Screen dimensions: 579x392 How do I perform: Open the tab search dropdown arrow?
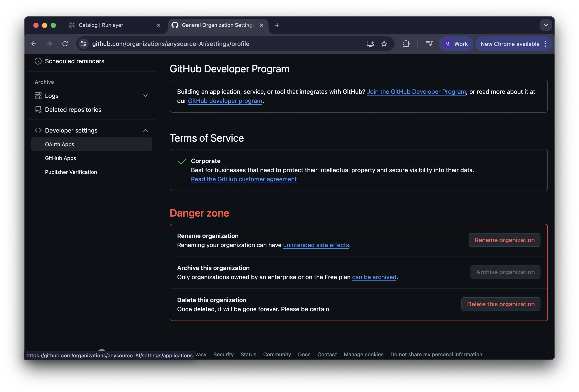coord(546,25)
